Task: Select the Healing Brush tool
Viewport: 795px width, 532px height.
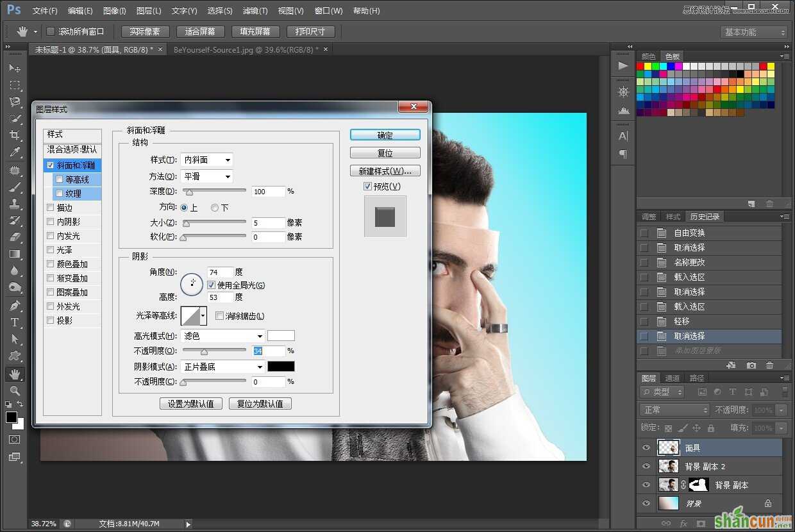Action: click(14, 170)
